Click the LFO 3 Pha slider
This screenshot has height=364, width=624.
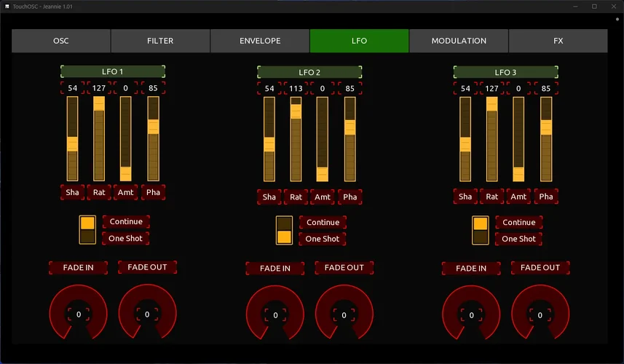tap(546, 138)
